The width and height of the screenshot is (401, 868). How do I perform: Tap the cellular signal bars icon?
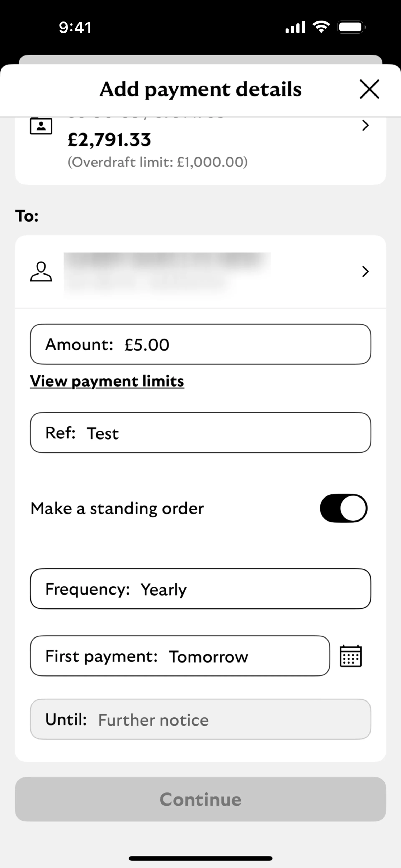(295, 27)
